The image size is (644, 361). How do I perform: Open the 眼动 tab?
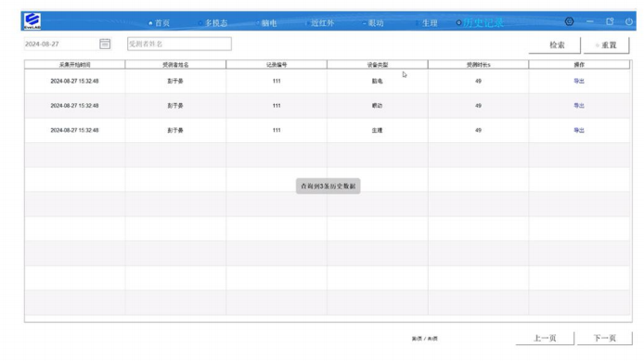pyautogui.click(x=373, y=23)
